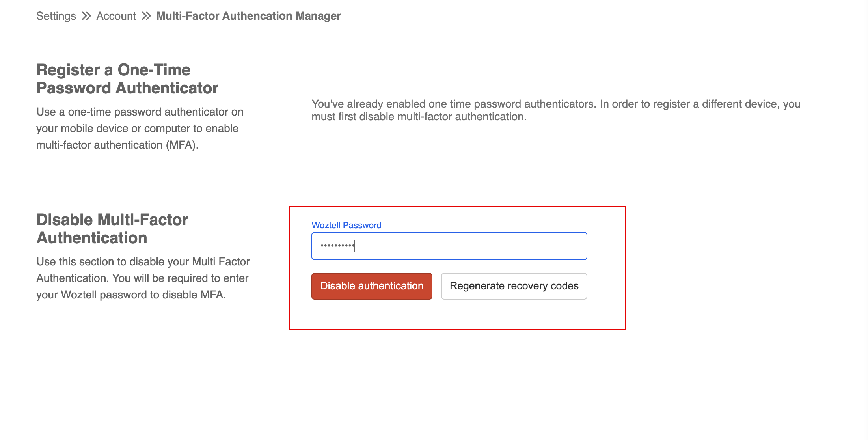868x440 pixels.
Task: Click the chevron icon after Account breadcrumb
Action: point(146,16)
